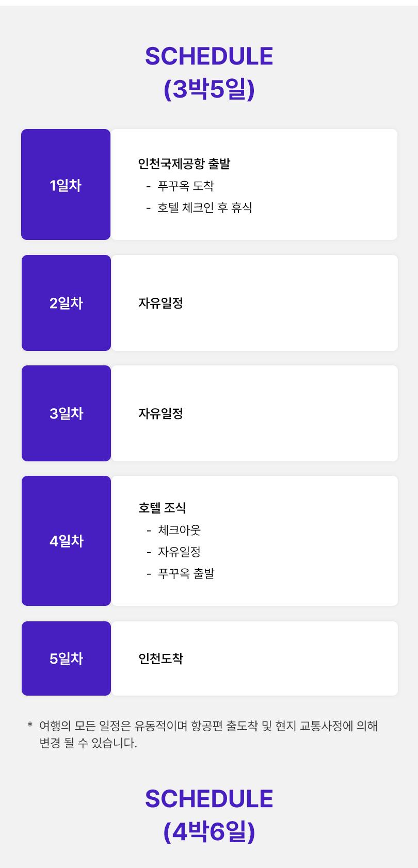The width and height of the screenshot is (418, 868).
Task: Click the 체크아웃 list item
Action: click(x=180, y=530)
